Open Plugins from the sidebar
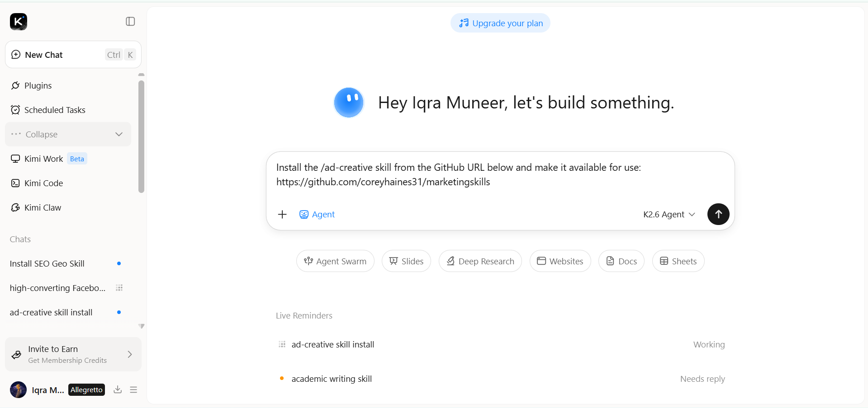 click(x=68, y=85)
